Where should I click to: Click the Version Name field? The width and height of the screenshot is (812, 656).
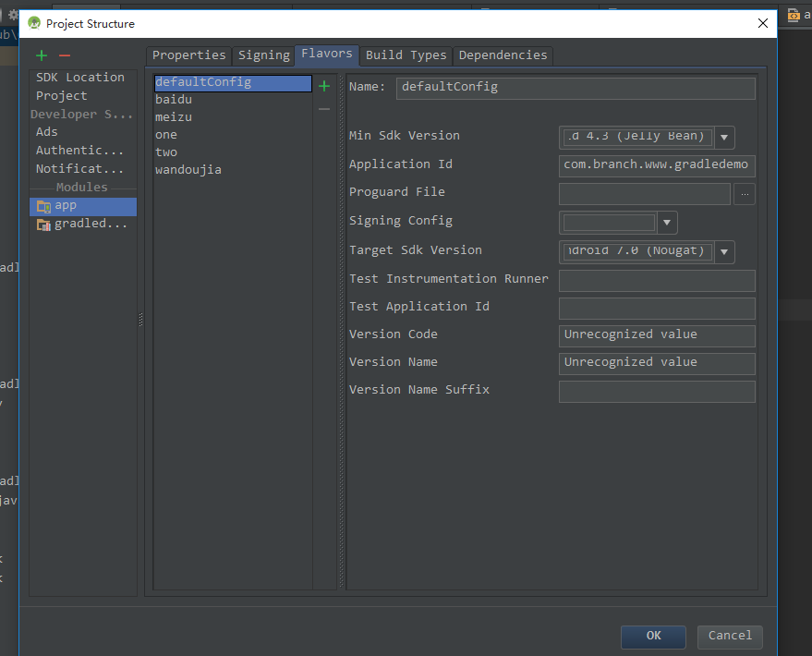657,363
